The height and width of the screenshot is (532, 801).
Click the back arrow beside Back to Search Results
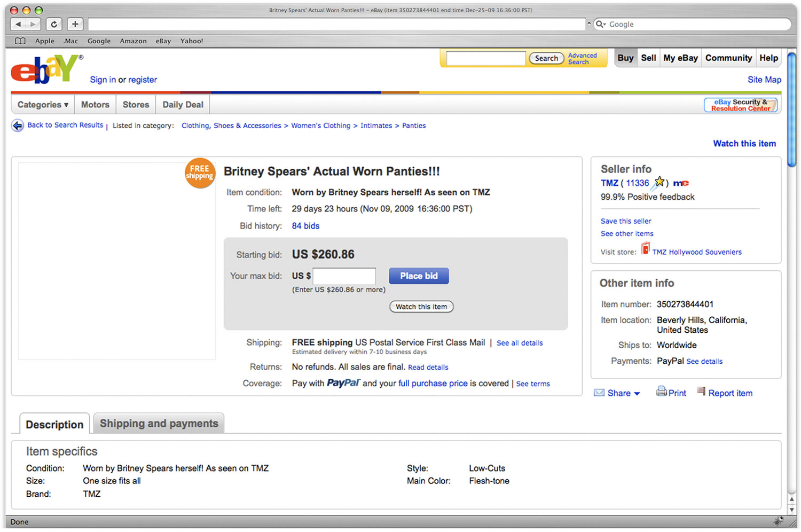point(18,126)
